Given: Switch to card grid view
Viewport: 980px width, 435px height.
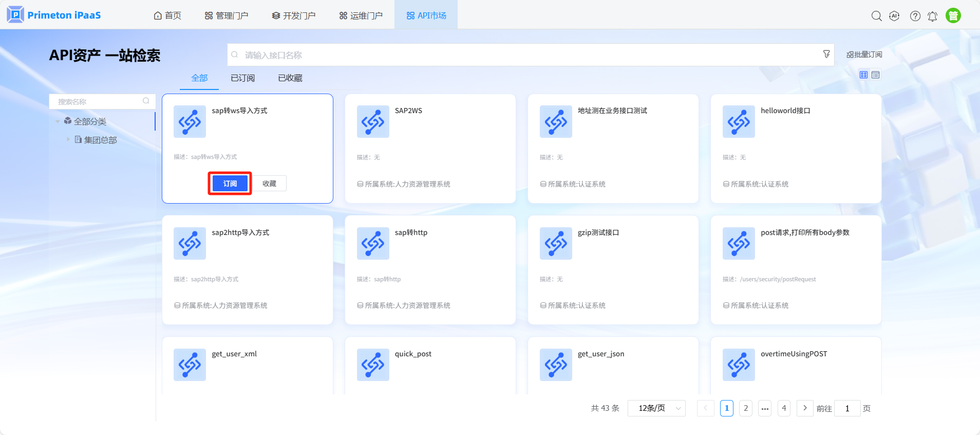Looking at the screenshot, I should click(x=863, y=75).
